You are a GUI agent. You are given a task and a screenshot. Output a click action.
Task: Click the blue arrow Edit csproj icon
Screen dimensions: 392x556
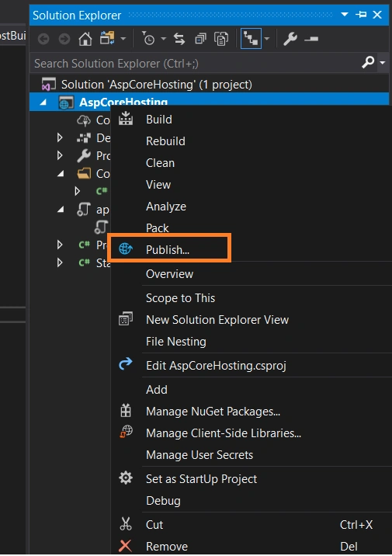tap(126, 363)
